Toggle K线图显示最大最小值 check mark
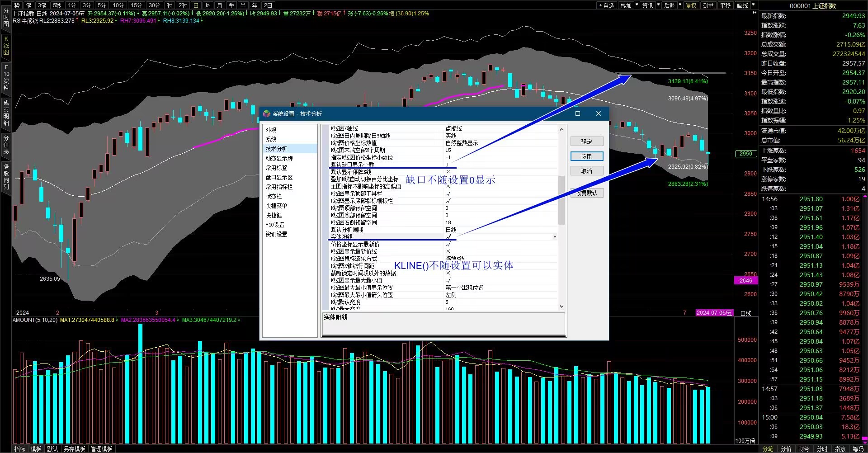 click(448, 280)
